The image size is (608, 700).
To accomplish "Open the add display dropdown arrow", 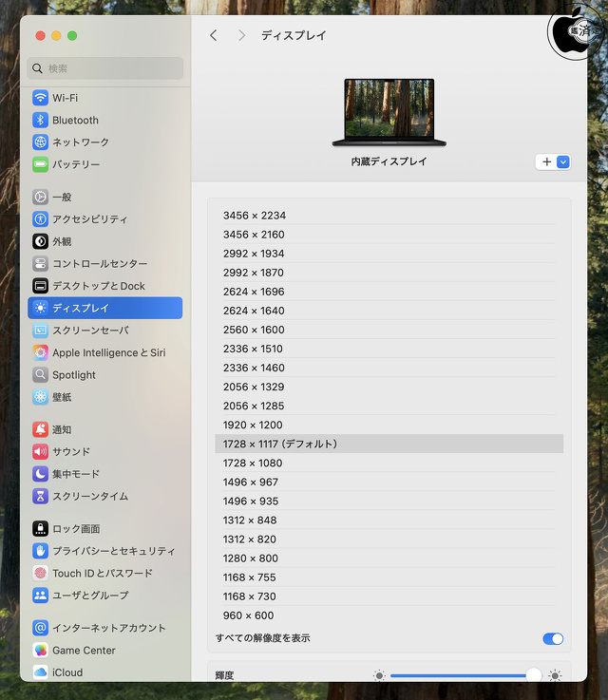I will 563,162.
